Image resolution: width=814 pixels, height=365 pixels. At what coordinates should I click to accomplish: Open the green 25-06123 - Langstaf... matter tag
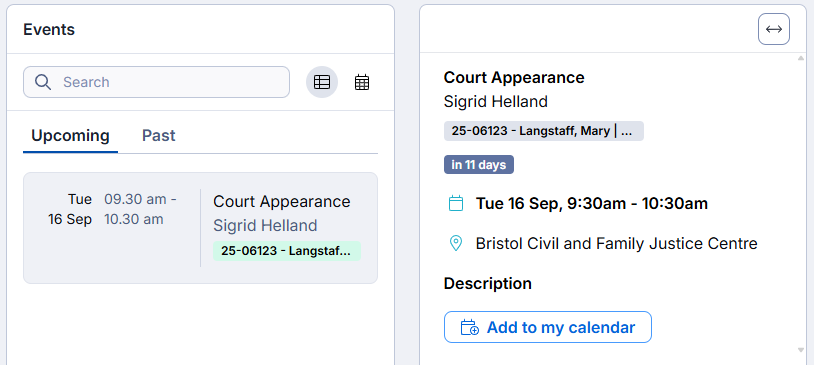coord(287,251)
